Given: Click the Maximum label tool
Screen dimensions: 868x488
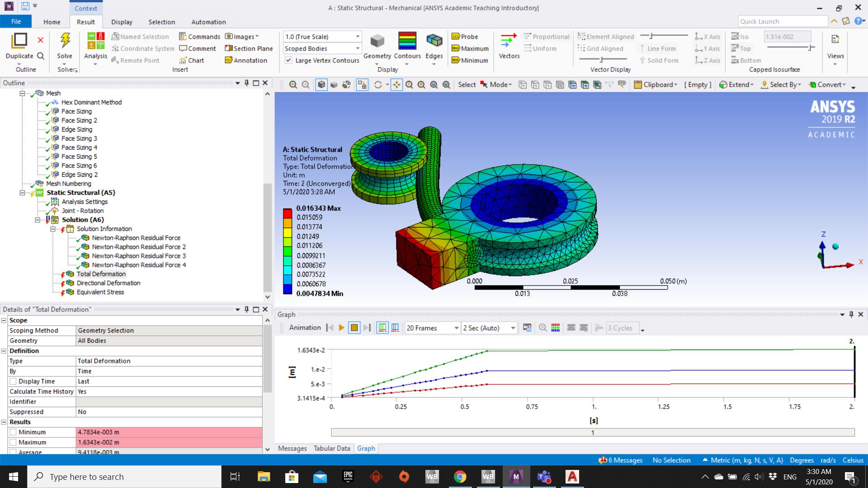Looking at the screenshot, I should pyautogui.click(x=470, y=48).
